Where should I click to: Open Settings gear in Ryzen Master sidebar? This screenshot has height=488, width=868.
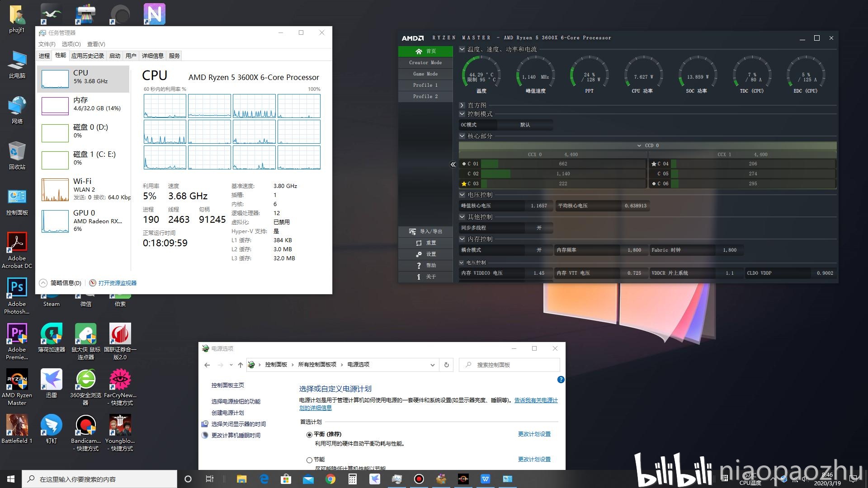tap(419, 254)
